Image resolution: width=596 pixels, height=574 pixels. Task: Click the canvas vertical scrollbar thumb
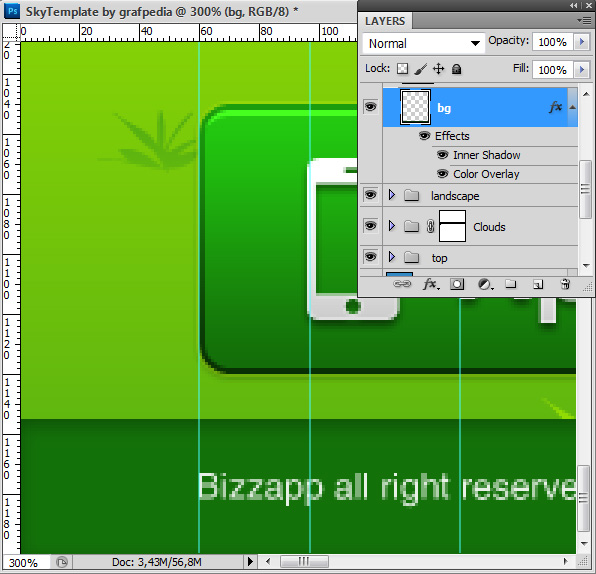[583, 498]
